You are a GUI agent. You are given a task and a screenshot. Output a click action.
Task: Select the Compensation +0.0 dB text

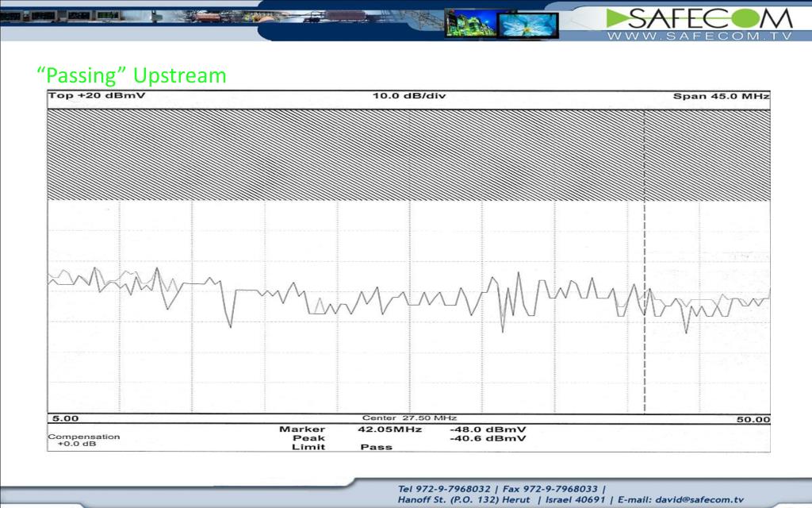[84, 440]
